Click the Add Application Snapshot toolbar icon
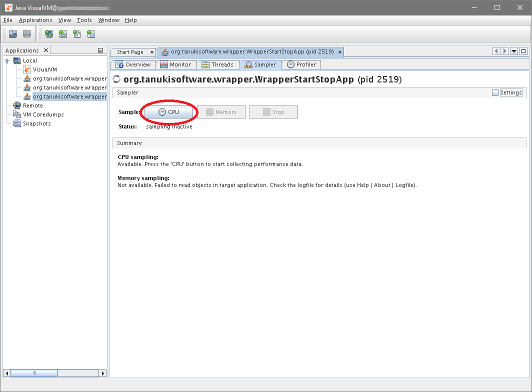The width and height of the screenshot is (532, 392). (91, 34)
